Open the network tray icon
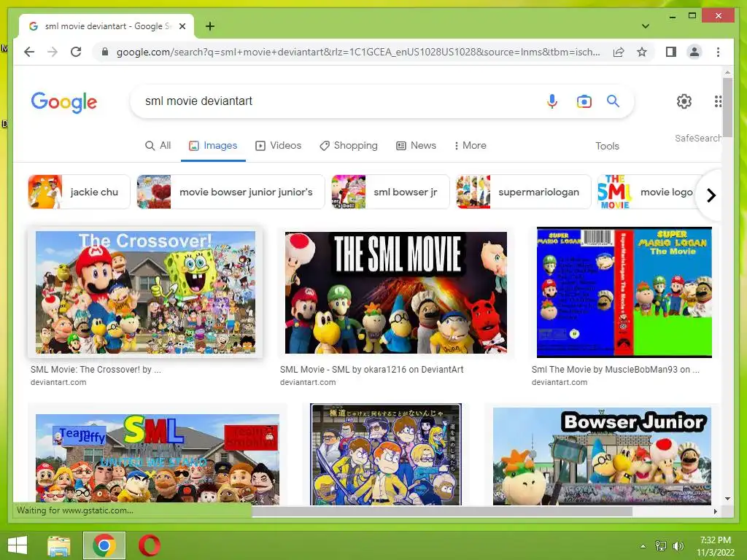Viewport: 747px width, 560px height. click(x=661, y=546)
